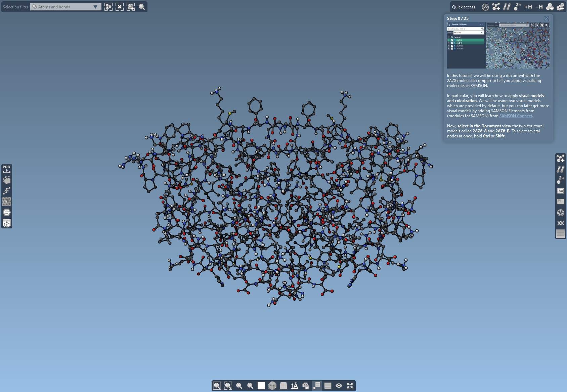Toggle the highlighted tutorial panel icon
This screenshot has width=567, height=392.
pos(317,386)
